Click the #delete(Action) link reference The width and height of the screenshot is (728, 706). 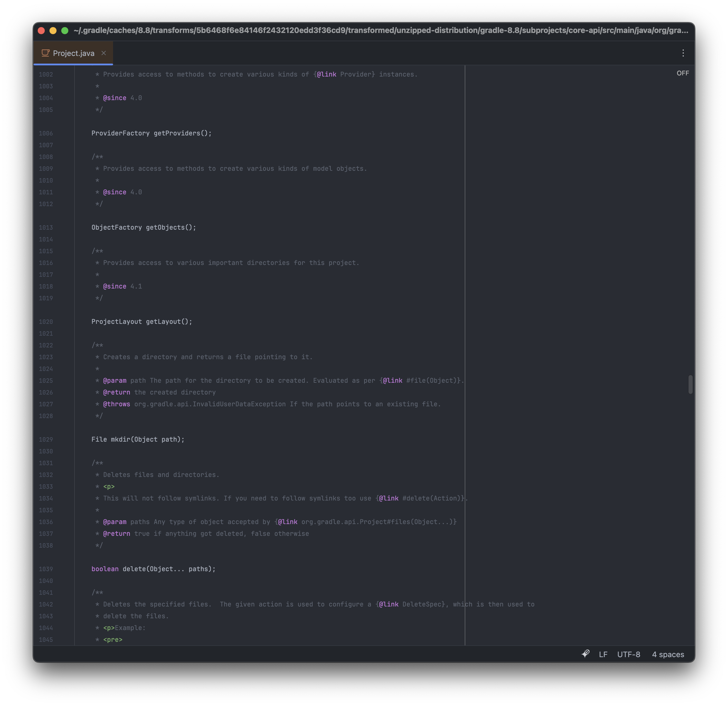tap(431, 498)
